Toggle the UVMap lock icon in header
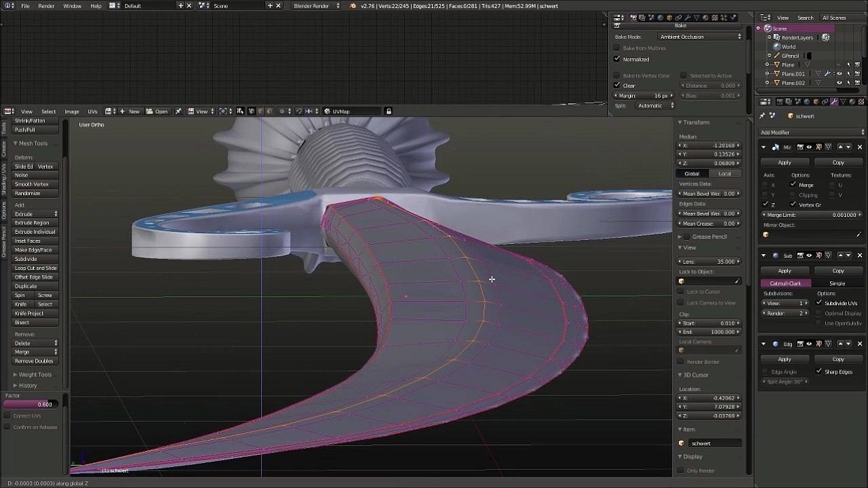Viewport: 868px width, 488px height. (x=389, y=111)
